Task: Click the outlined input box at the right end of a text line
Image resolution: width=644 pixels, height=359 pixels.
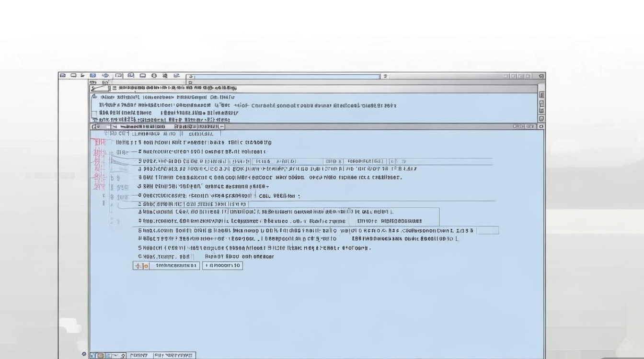Action: [x=488, y=231]
